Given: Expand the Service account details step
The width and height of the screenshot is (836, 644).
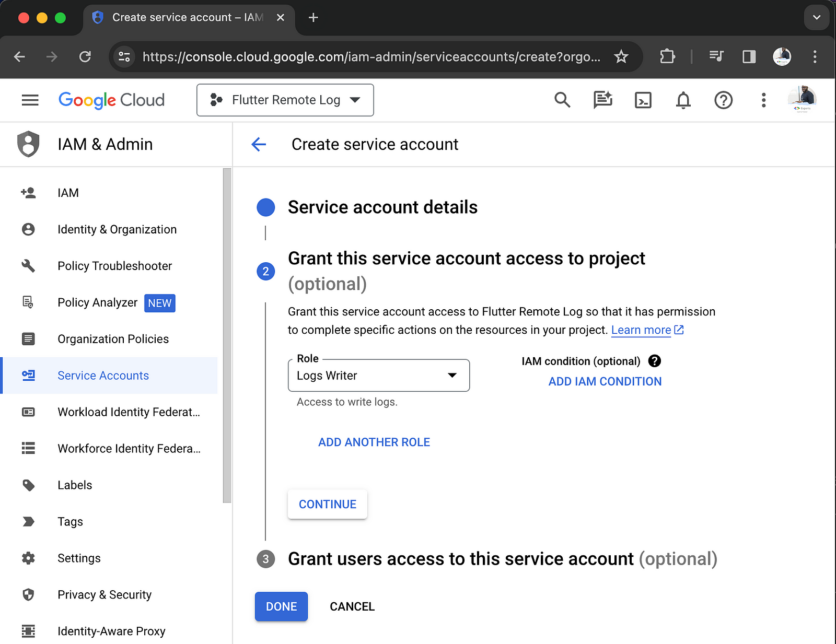Looking at the screenshot, I should coord(382,207).
